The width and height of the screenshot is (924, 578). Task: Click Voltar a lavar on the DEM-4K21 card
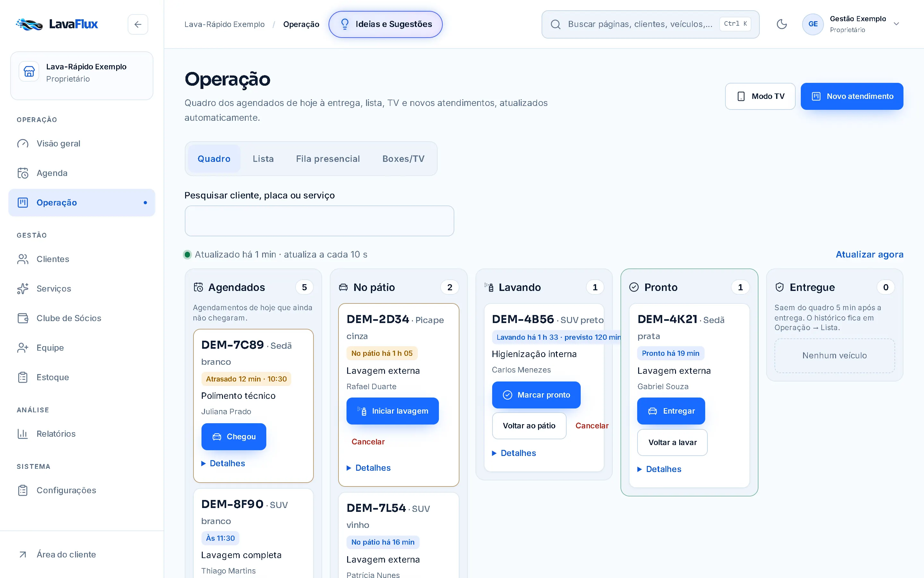pyautogui.click(x=672, y=442)
